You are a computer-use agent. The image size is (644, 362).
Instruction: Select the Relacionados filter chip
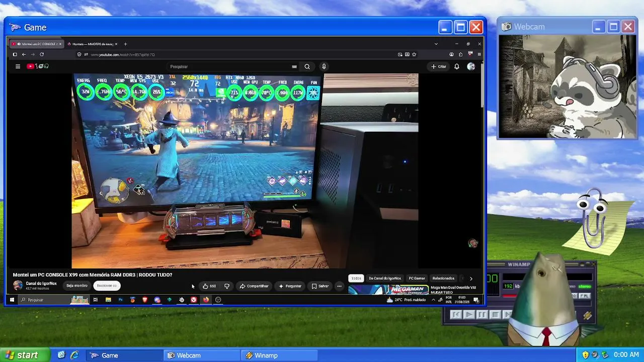coord(443,278)
